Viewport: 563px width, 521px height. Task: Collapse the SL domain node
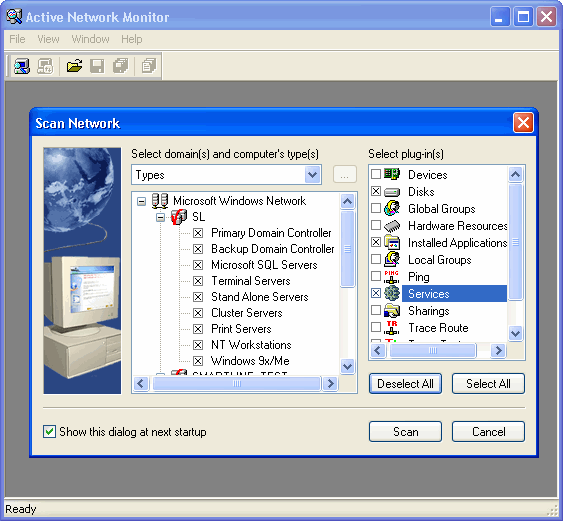click(160, 217)
